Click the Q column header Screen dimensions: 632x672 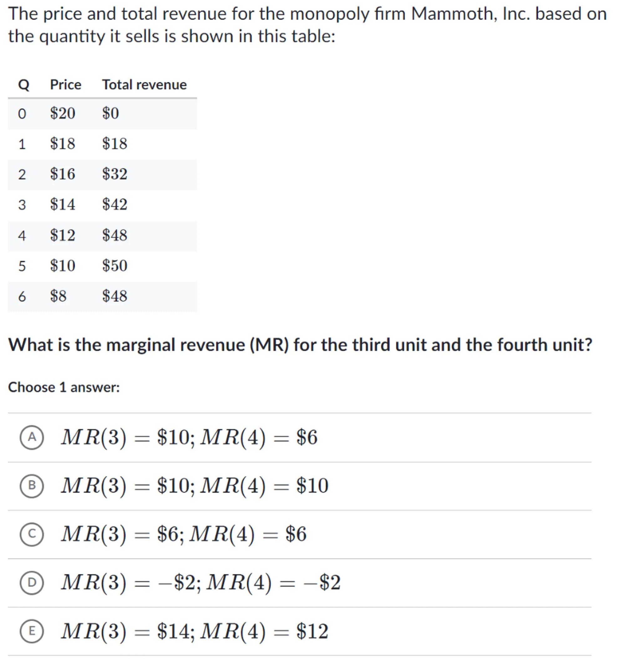pos(24,85)
